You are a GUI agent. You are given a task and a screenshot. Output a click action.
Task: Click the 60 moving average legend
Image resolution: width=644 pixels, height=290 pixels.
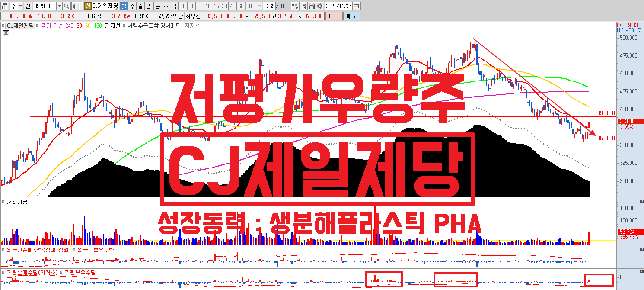88,26
